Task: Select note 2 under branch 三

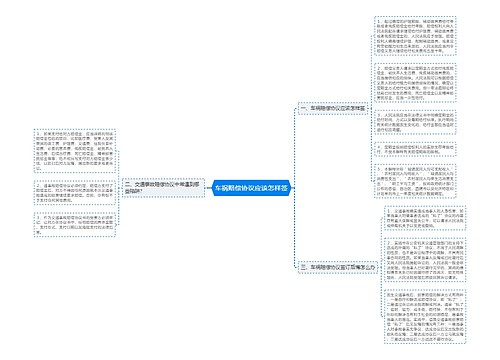Action: coord(425,260)
